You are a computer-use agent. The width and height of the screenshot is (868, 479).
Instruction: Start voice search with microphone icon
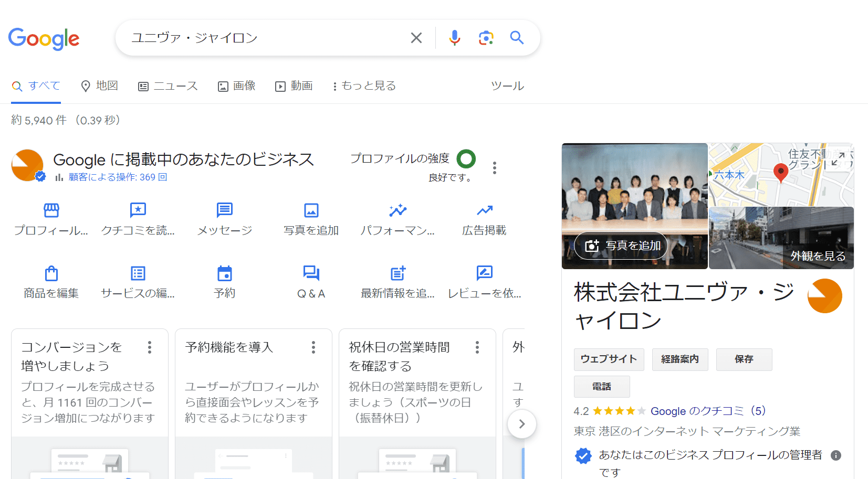tap(455, 38)
